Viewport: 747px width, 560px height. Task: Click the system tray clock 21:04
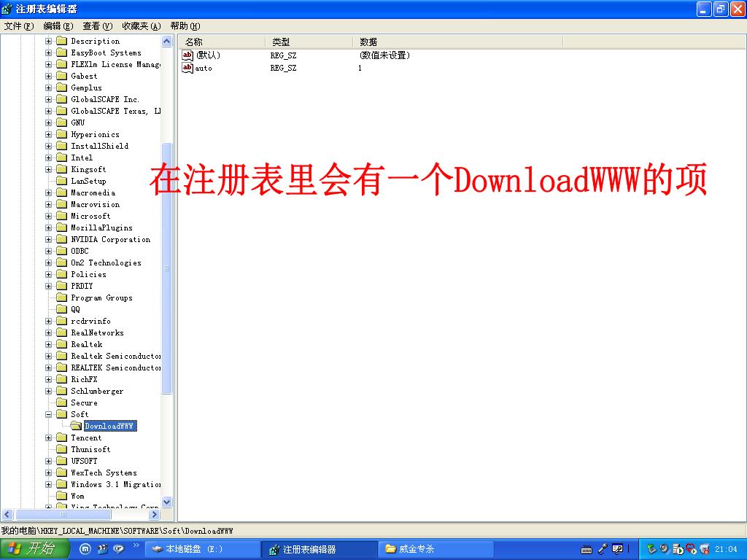tap(726, 549)
